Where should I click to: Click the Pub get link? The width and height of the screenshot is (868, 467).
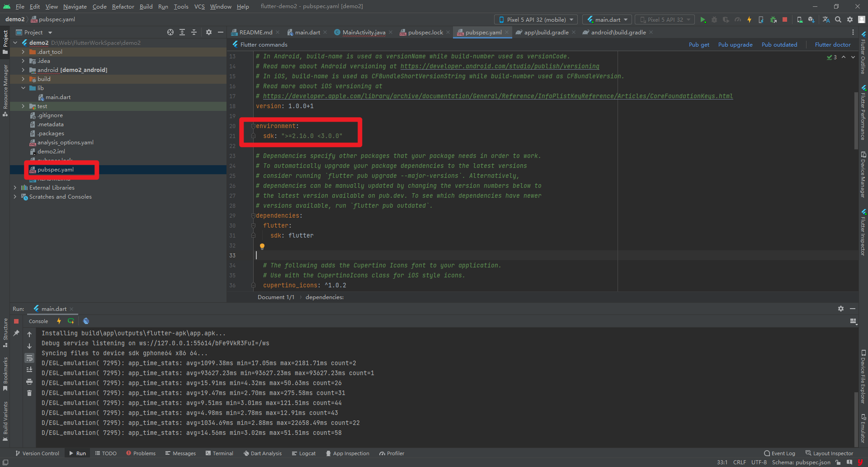[699, 45]
